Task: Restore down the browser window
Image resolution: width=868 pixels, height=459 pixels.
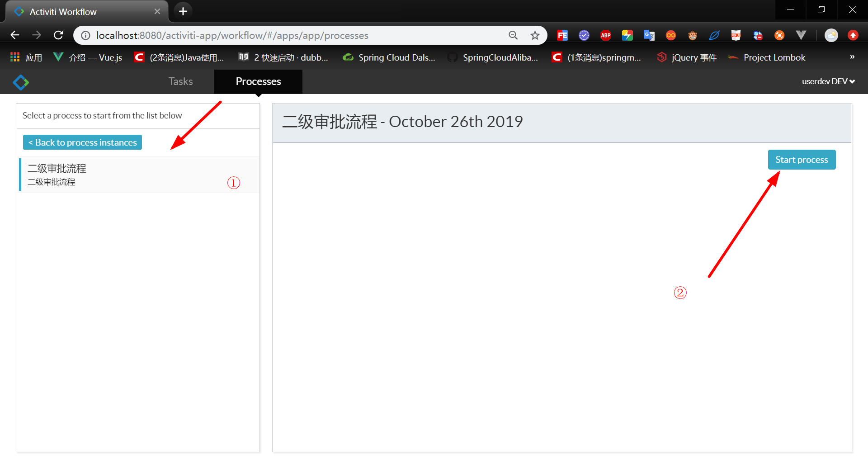Action: pos(821,9)
